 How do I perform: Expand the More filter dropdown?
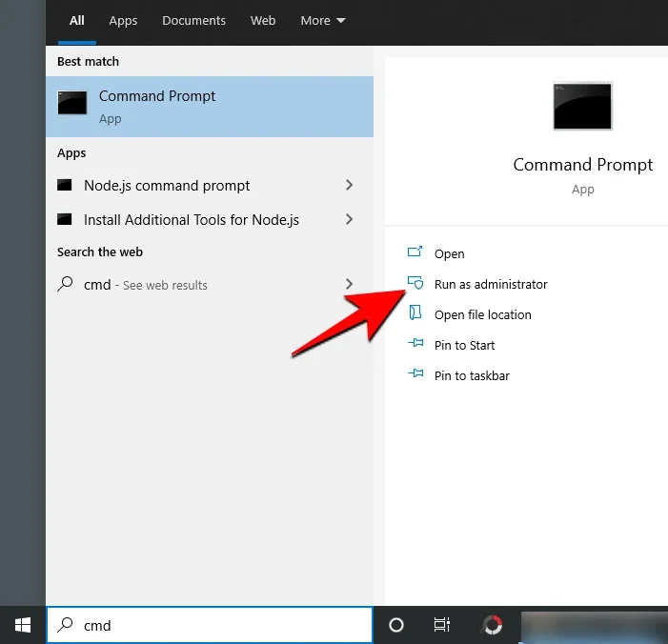[323, 20]
